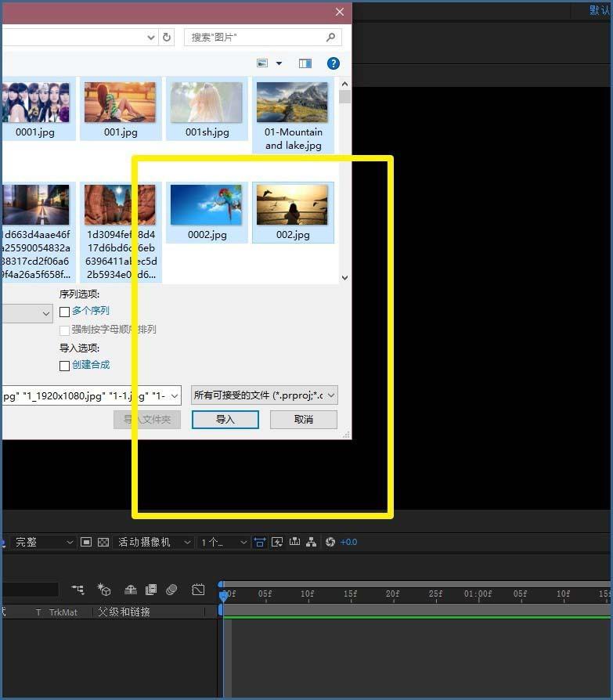Click the reset exposure icon beside +0.0

(330, 542)
